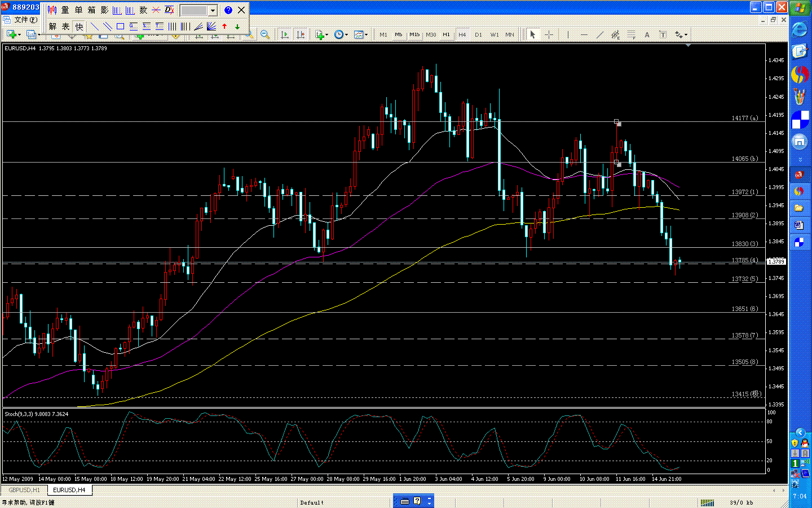812x508 pixels.
Task: Close the floating tools palette
Action: coord(241,10)
